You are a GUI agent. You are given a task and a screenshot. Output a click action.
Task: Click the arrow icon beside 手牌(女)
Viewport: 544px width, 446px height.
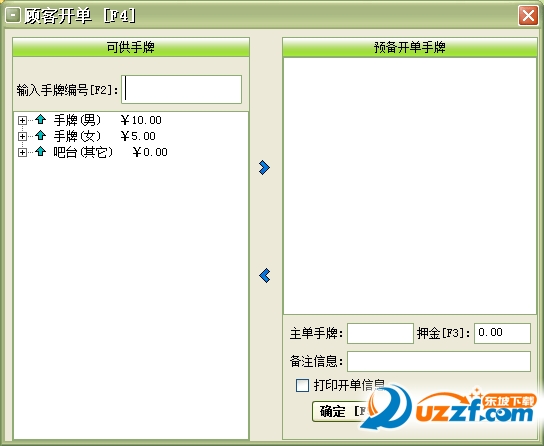click(x=41, y=135)
